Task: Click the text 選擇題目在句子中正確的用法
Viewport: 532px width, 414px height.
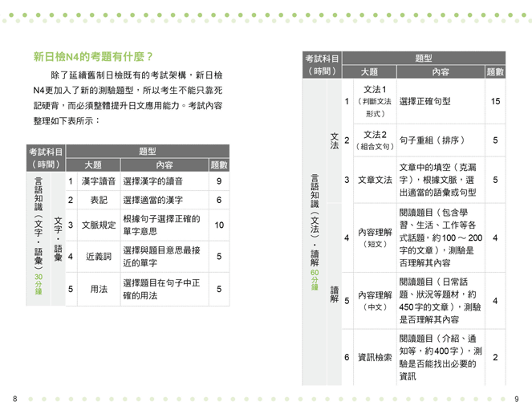Action: [161, 289]
